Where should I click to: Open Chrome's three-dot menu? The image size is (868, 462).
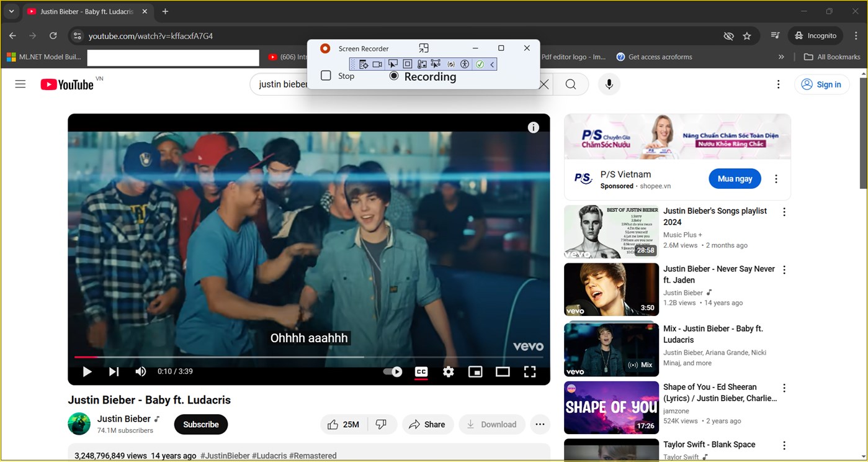pos(857,35)
